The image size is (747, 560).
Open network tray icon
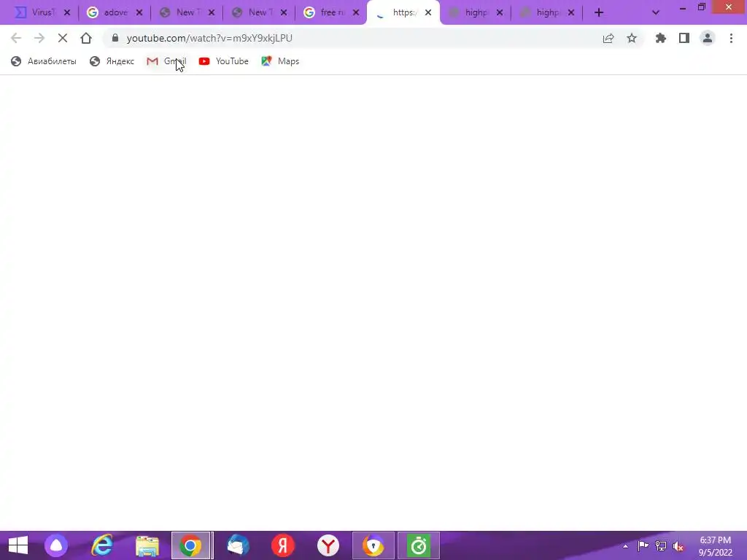661,546
